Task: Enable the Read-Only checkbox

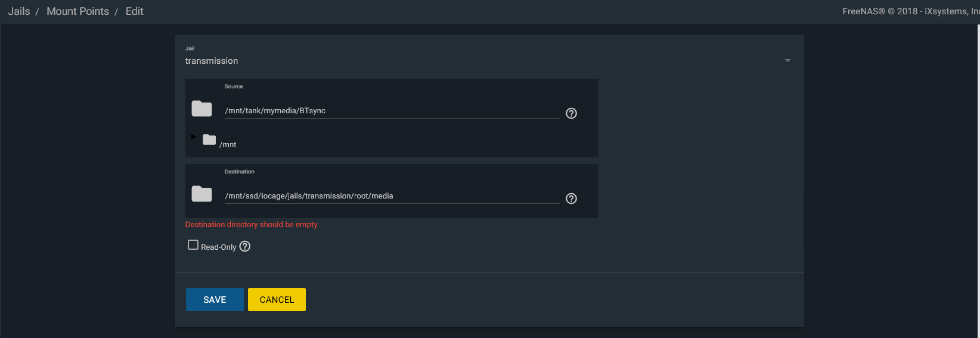Action: (193, 245)
